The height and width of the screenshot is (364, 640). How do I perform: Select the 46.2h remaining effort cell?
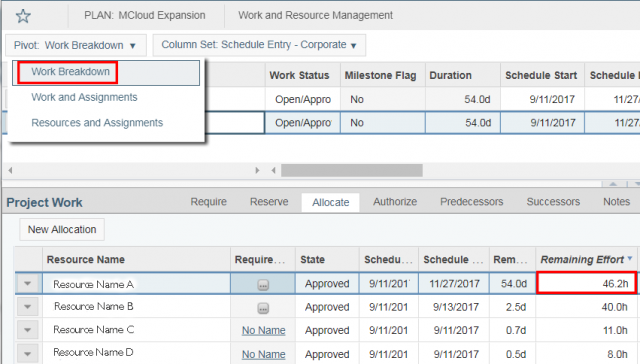pyautogui.click(x=587, y=283)
